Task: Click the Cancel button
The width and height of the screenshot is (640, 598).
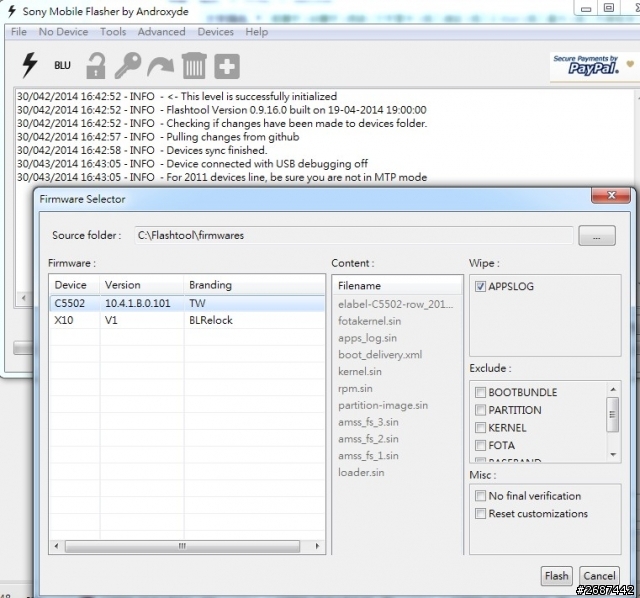Action: (599, 576)
